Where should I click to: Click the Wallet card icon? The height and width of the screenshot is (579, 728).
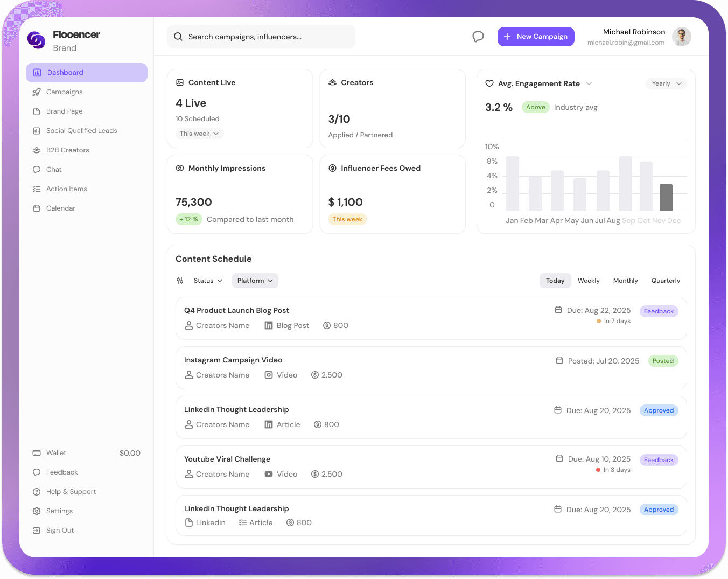pyautogui.click(x=37, y=453)
